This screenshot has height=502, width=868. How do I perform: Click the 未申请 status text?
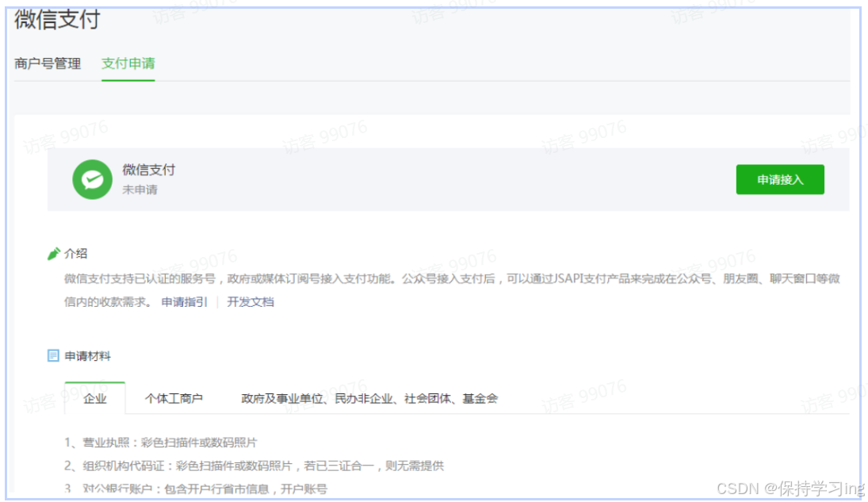[x=140, y=189]
